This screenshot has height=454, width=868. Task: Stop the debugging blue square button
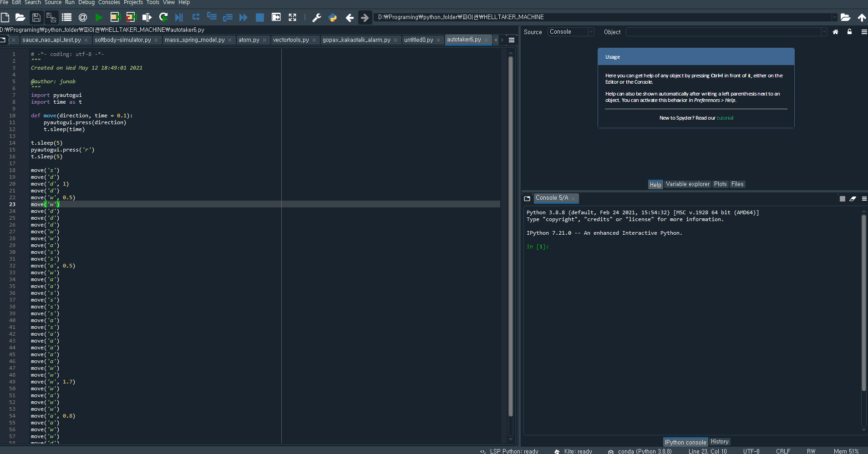pos(259,17)
